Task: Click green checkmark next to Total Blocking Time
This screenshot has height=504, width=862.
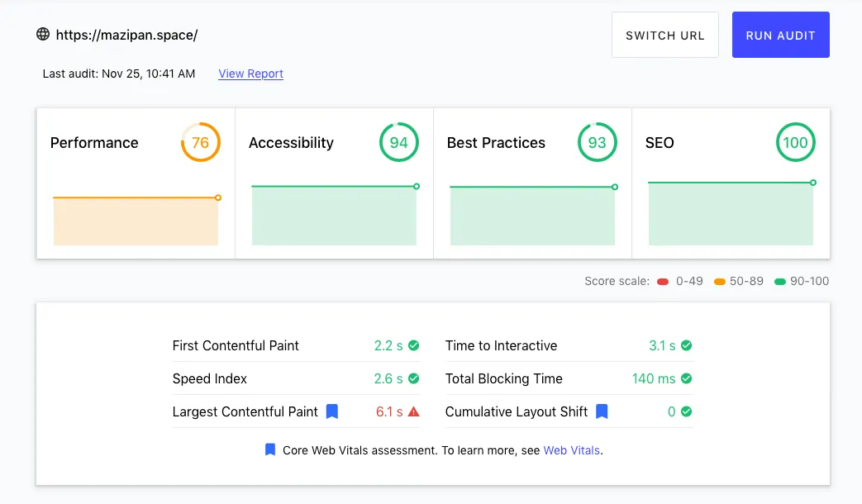Action: coord(687,378)
